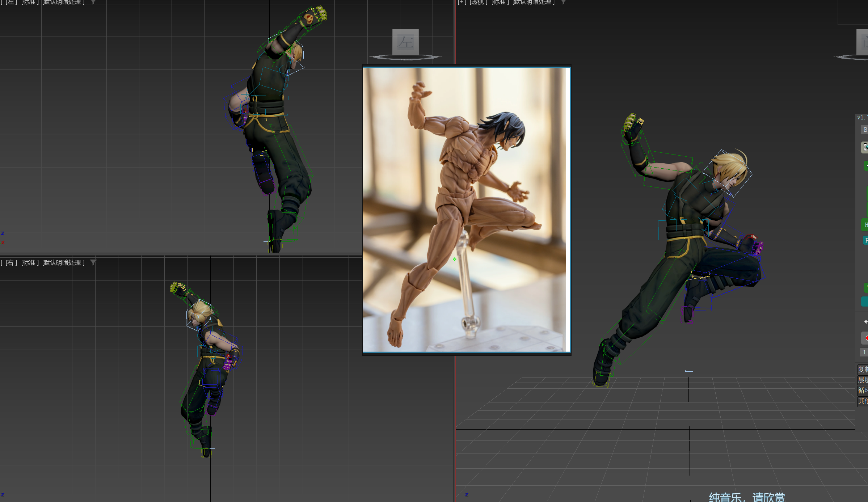Open the [+] general menu of Perspective viewport

462,2
